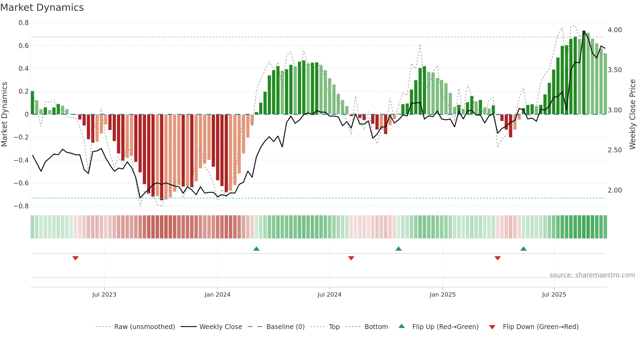Click the 3.50 right axis price label
Viewport: 644px width, 362px height.
click(615, 70)
